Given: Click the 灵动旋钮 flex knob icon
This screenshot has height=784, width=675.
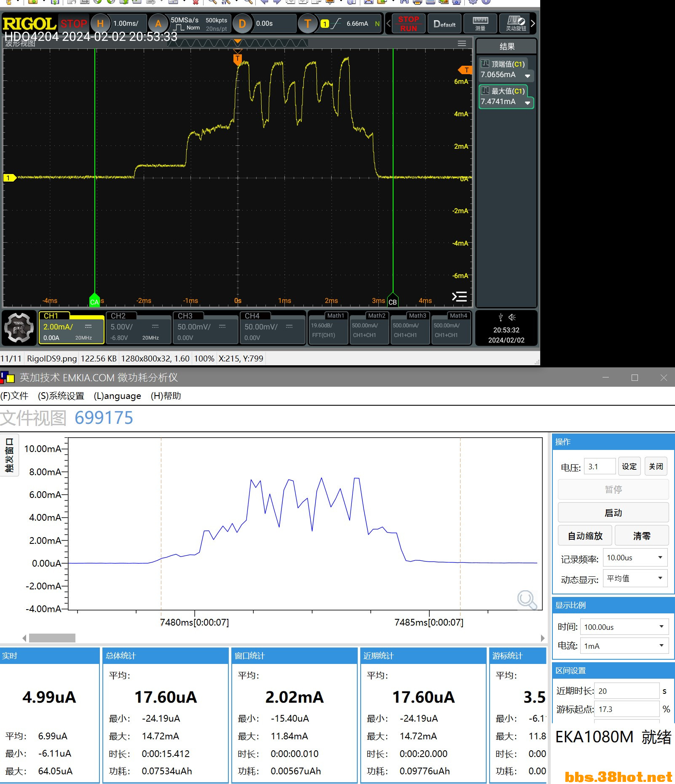Looking at the screenshot, I should coord(516,24).
